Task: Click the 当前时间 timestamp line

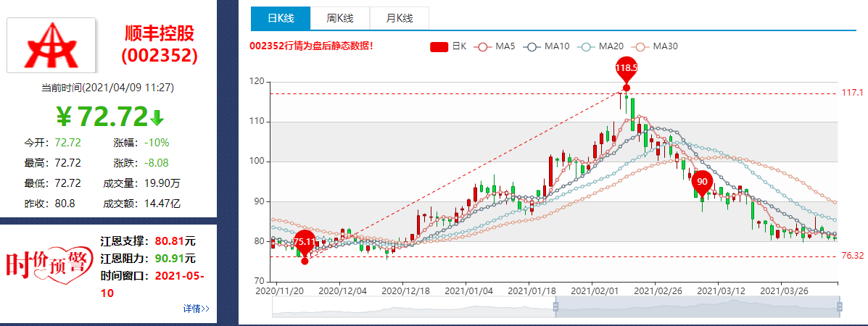Action: 109,88
